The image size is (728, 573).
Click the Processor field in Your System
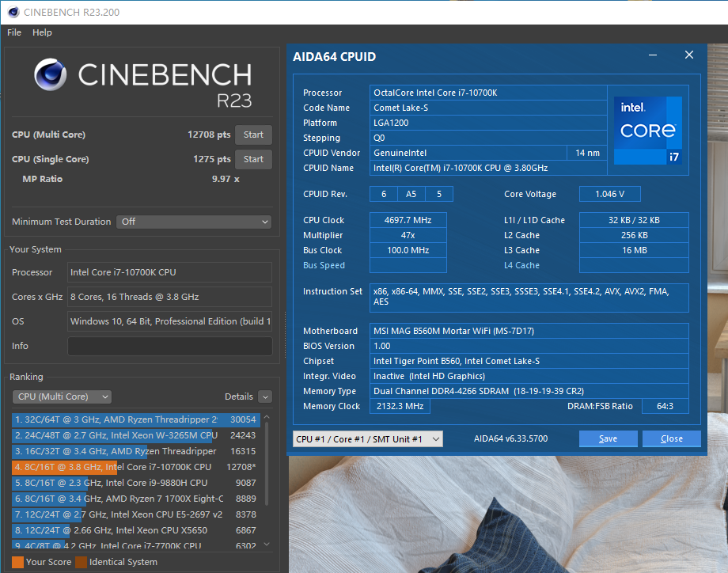[170, 272]
